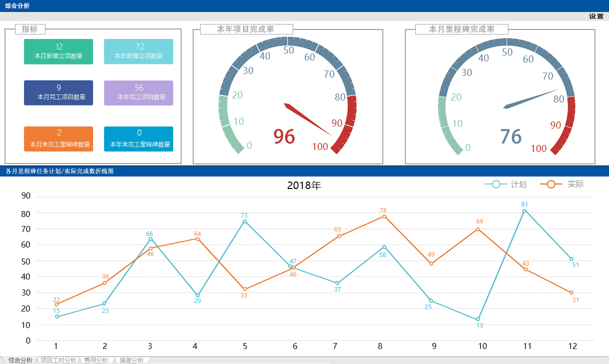Switch to the 费用分析 tab
Image resolution: width=609 pixels, height=364 pixels.
(x=96, y=360)
